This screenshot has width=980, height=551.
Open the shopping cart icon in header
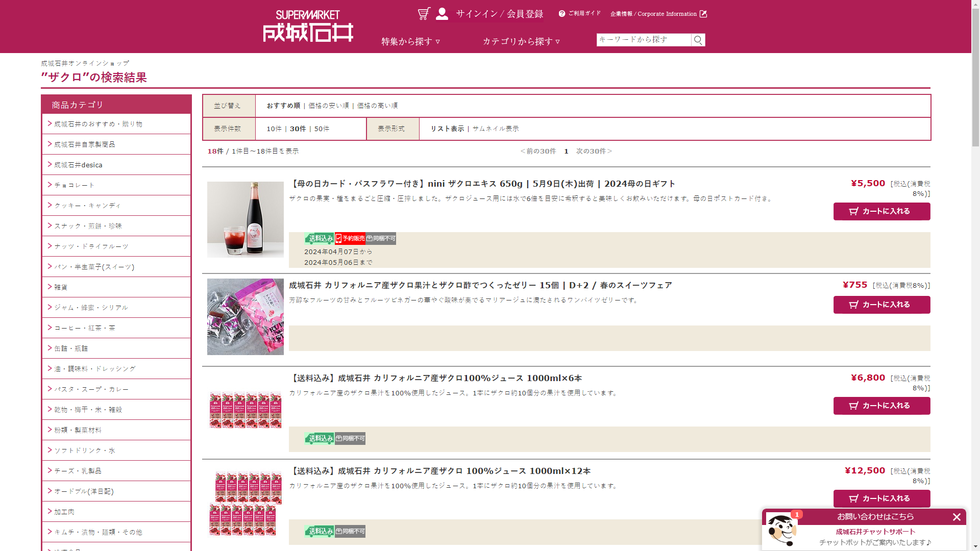tap(424, 14)
